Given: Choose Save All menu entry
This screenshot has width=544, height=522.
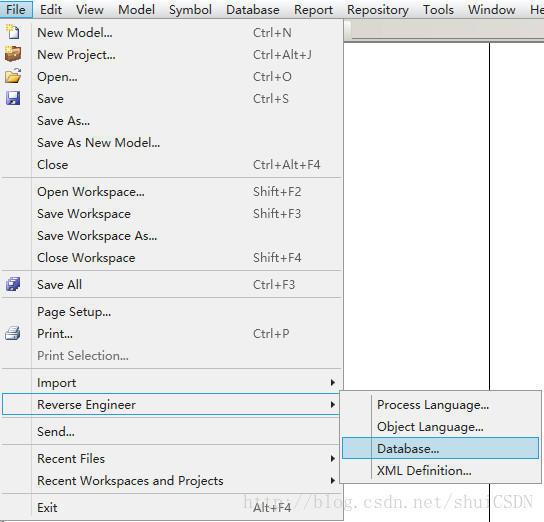Looking at the screenshot, I should click(172, 284).
